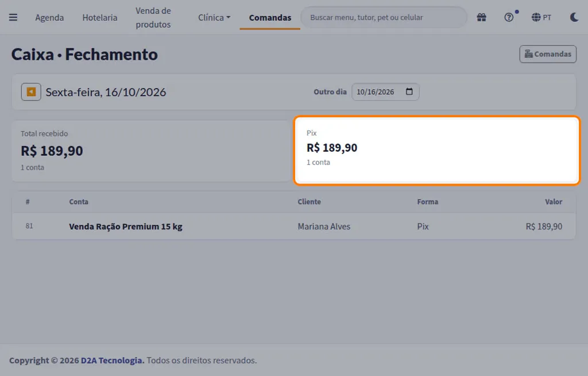Click R$ 189,90 value in table row
588x376 pixels.
544,227
